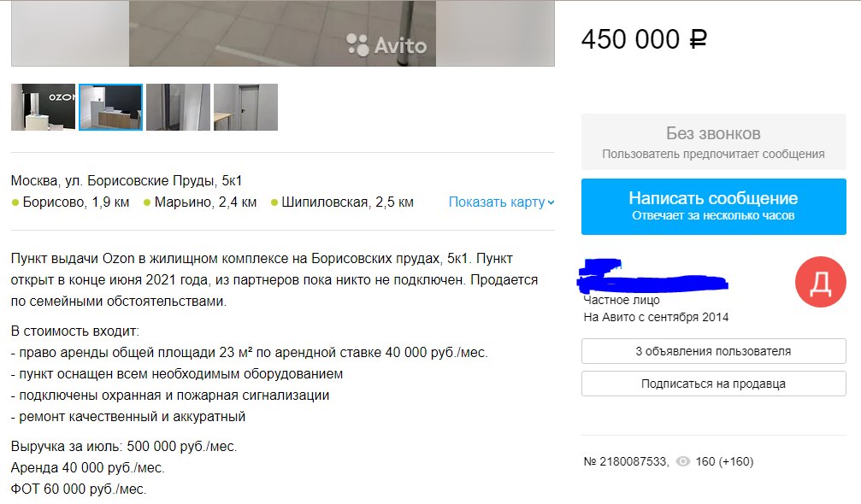This screenshot has height=504, width=861.
Task: Open 3 объявления пользователя
Action: click(713, 351)
